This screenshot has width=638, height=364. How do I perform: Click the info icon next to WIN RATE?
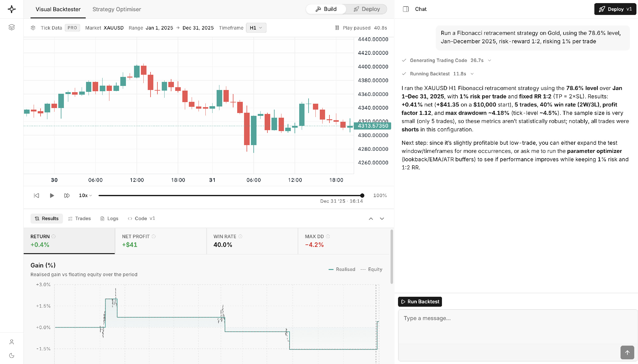click(240, 237)
